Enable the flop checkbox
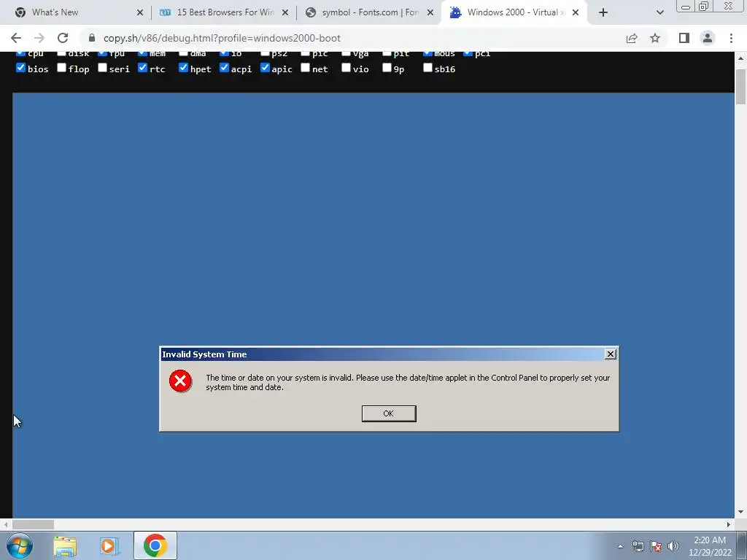The height and width of the screenshot is (560, 747). tap(61, 68)
